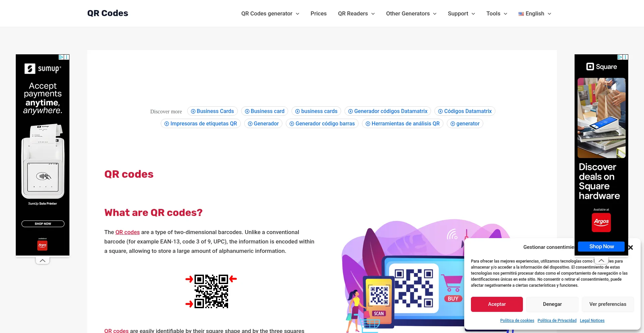Open Política de cookies link
Screen dimensions: 644x333
(x=517, y=321)
